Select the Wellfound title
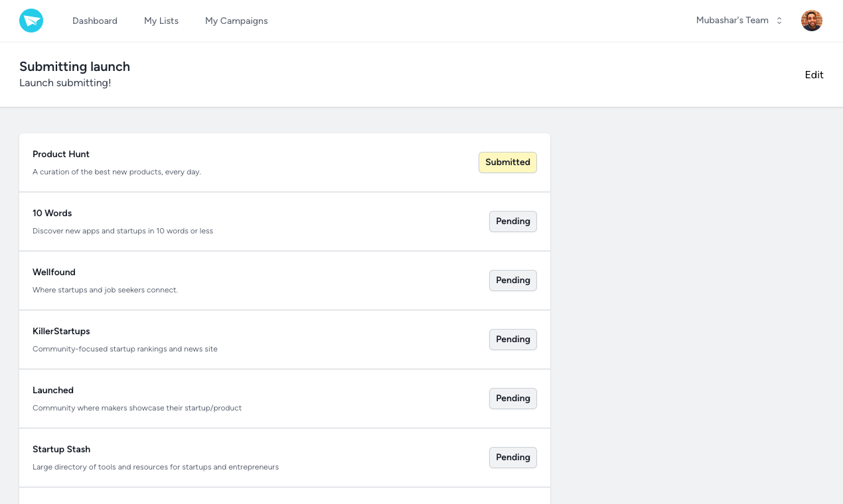Screen dimensions: 843x504 coord(54,273)
